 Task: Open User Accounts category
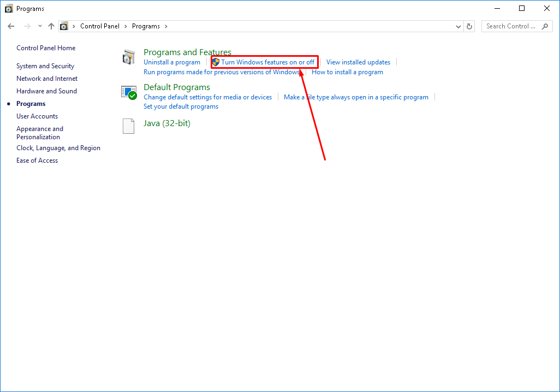(37, 116)
